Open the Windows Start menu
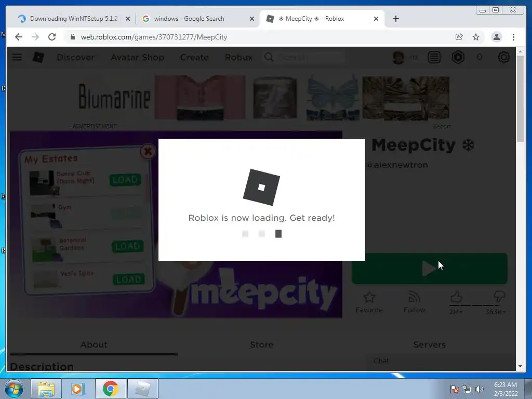This screenshot has width=532, height=399. tap(14, 389)
